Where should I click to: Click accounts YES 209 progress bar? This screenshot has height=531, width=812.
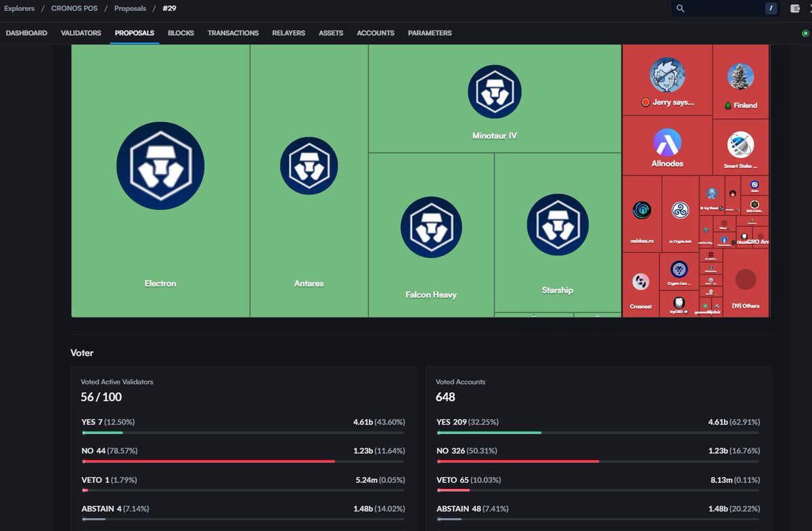coord(598,432)
